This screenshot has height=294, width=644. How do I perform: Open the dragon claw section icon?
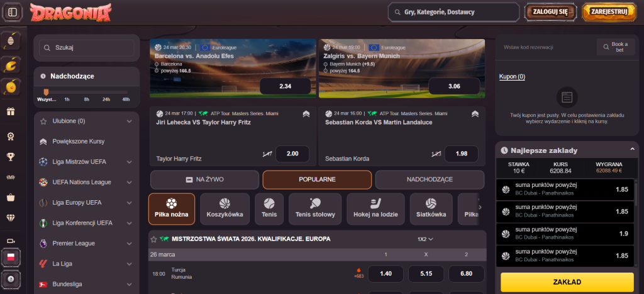pos(11,64)
